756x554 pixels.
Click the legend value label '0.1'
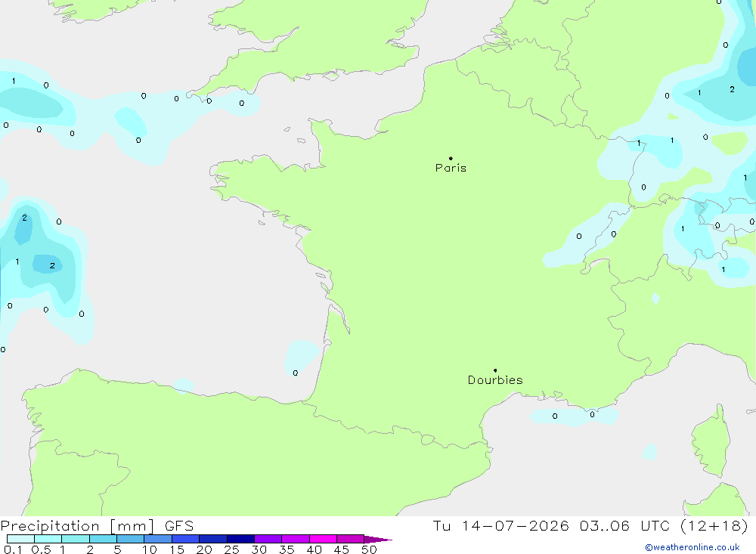point(13,549)
